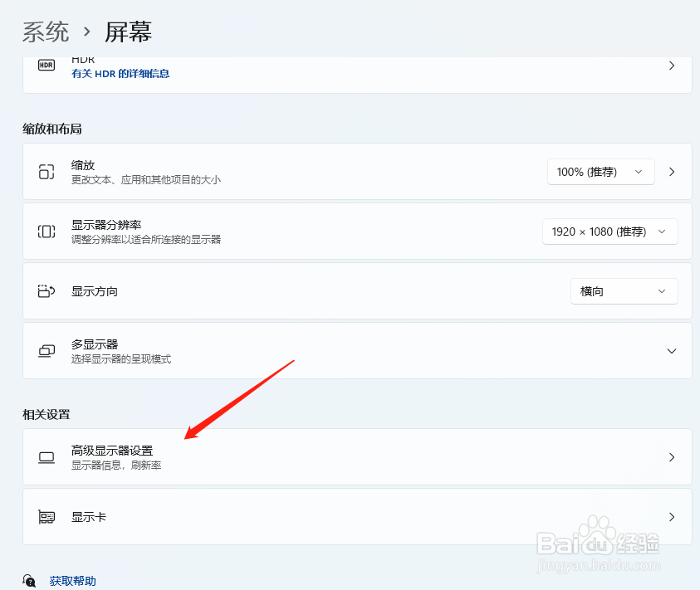This screenshot has height=590, width=700.
Task: Click the 有关 HDR 的详细信息 link
Action: pyautogui.click(x=119, y=74)
